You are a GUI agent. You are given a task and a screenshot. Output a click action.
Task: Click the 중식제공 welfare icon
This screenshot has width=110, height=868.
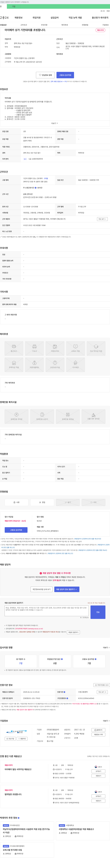[75, 365]
